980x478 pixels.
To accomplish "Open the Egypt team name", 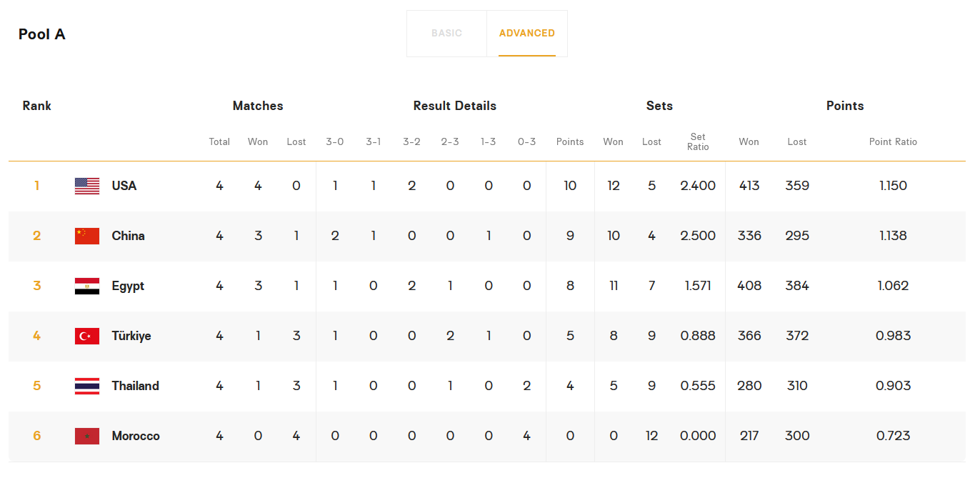I will [x=129, y=286].
